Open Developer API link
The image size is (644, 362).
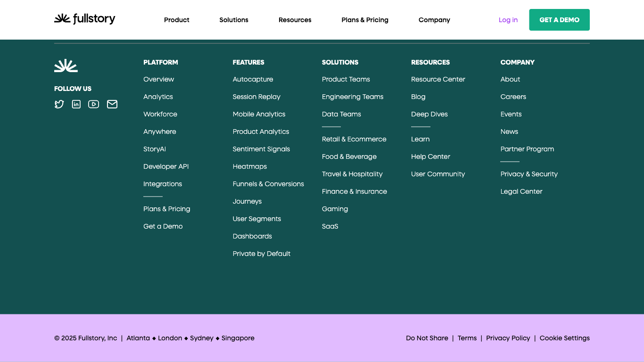pos(166,166)
